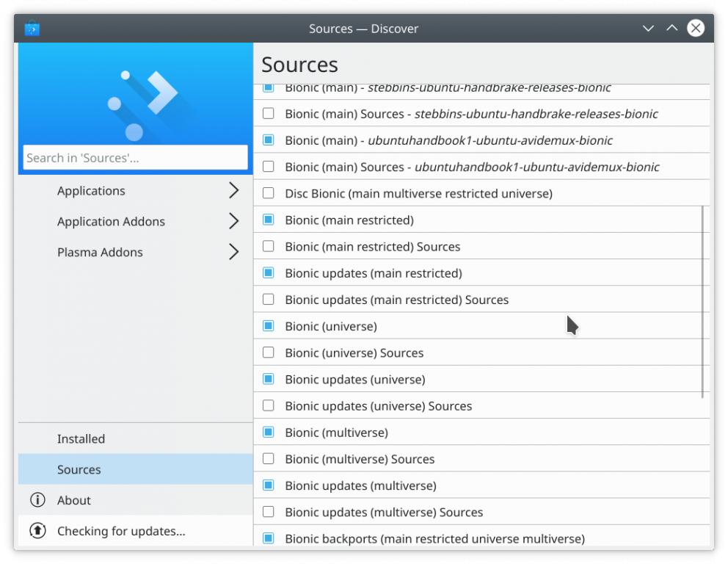Open the About page

click(x=74, y=500)
